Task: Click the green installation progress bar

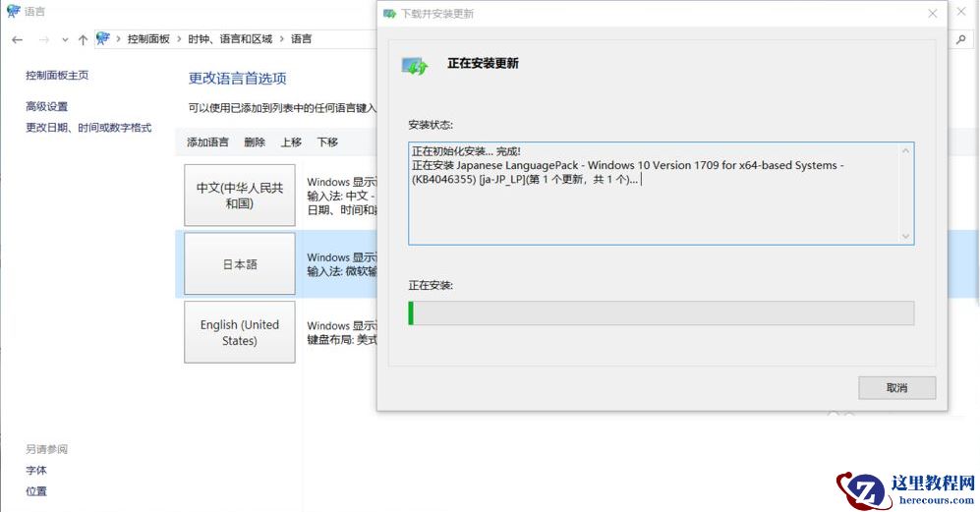Action: coord(662,313)
